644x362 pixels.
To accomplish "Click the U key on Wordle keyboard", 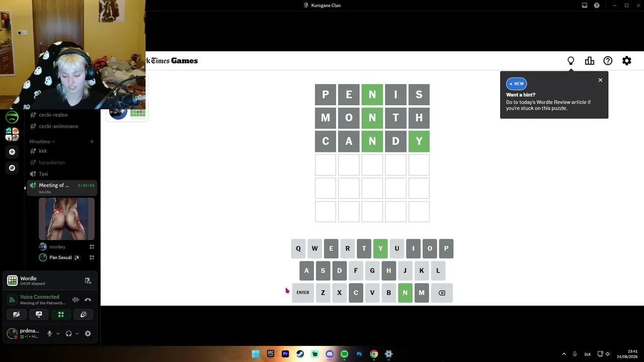I will 397,248.
